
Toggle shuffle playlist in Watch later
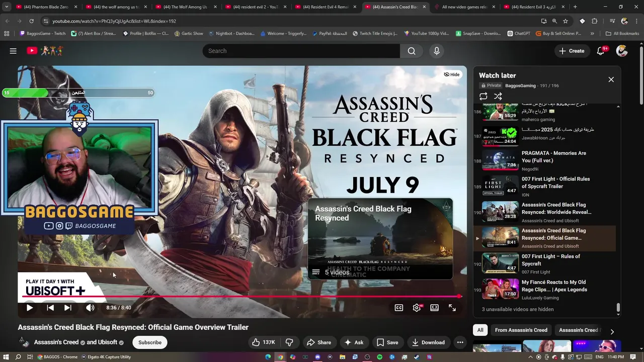coord(498,96)
